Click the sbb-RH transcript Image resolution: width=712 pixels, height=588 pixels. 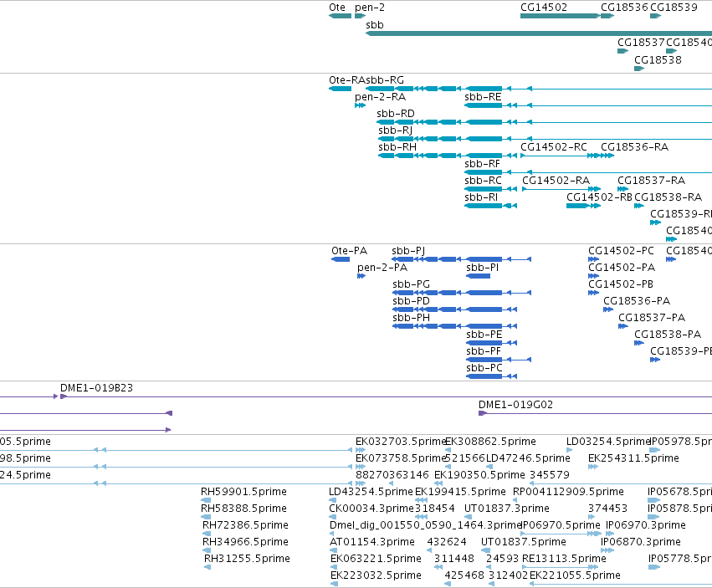click(448, 156)
